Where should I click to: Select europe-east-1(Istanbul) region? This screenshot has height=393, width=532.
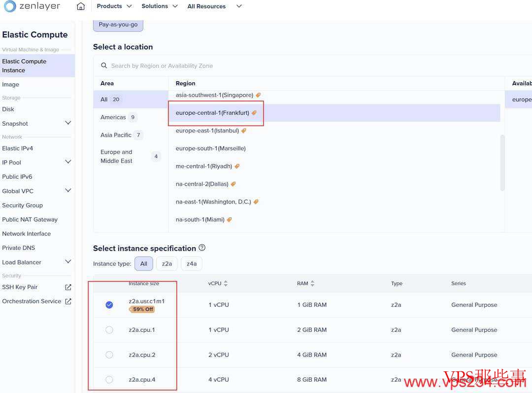pyautogui.click(x=207, y=131)
